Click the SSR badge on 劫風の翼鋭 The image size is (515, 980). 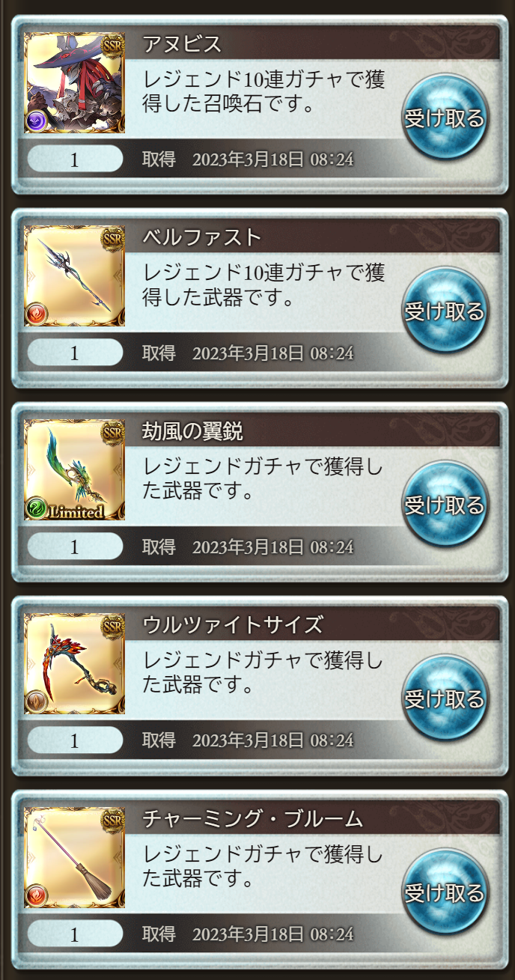click(112, 432)
